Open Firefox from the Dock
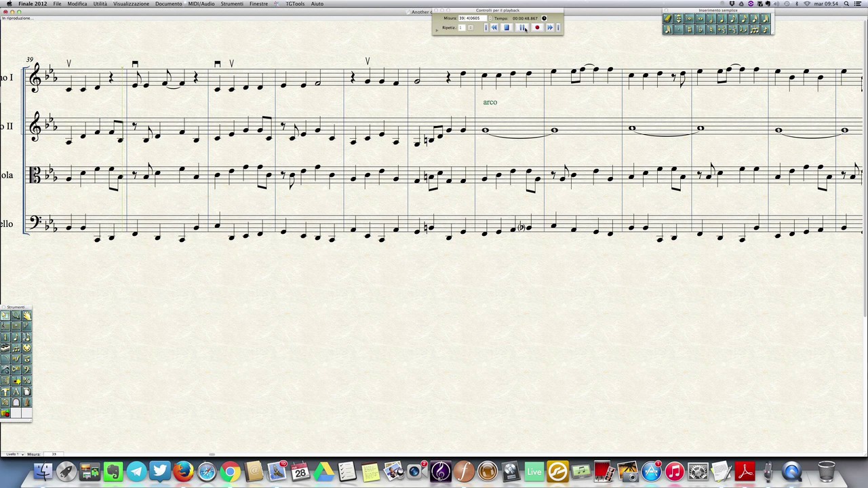 183,471
